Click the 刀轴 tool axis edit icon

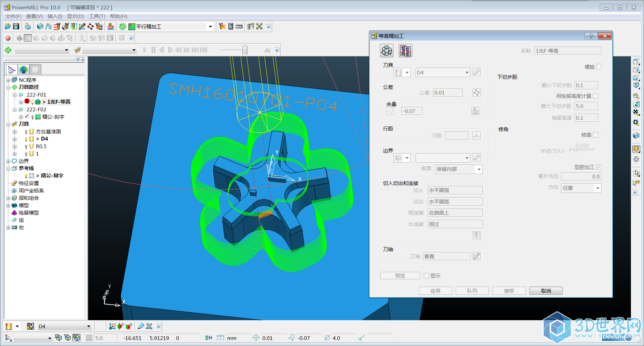(477, 256)
